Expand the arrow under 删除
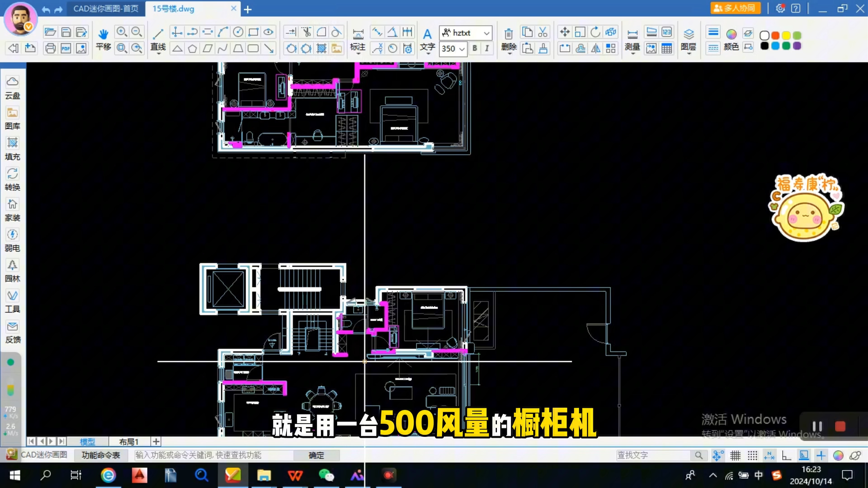This screenshot has height=488, width=868. point(509,54)
